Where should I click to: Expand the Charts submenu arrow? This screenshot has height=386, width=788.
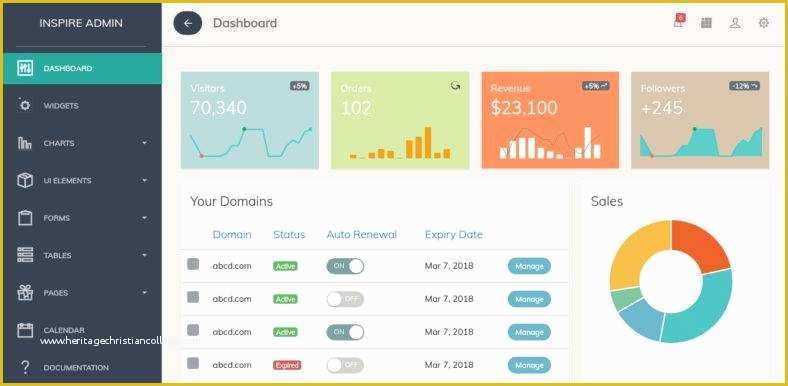pyautogui.click(x=145, y=143)
